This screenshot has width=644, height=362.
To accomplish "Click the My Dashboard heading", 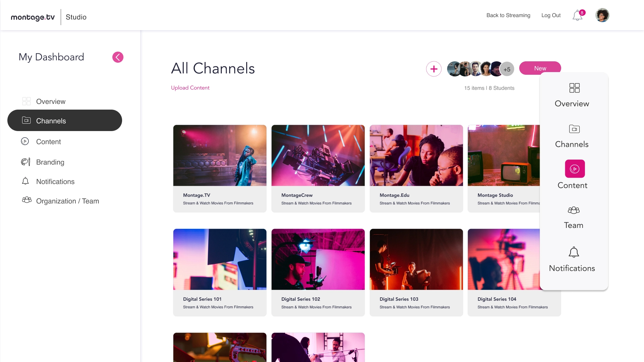I will pos(51,57).
